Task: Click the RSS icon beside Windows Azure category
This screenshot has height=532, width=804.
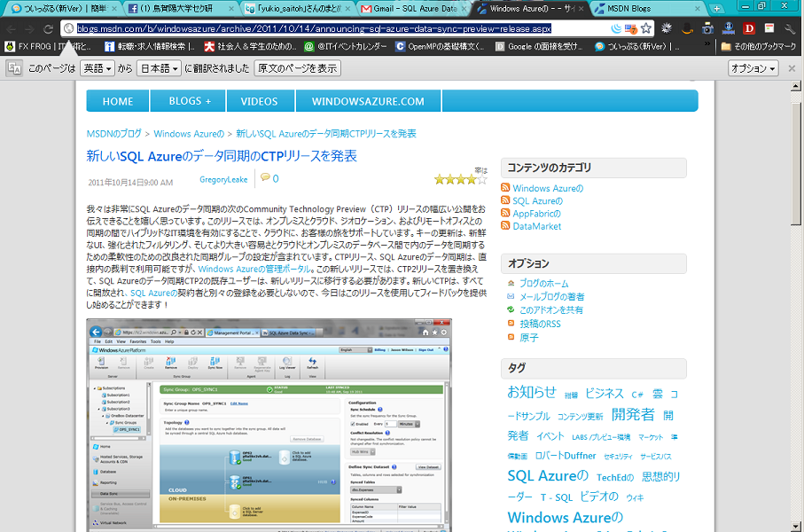Action: 505,188
